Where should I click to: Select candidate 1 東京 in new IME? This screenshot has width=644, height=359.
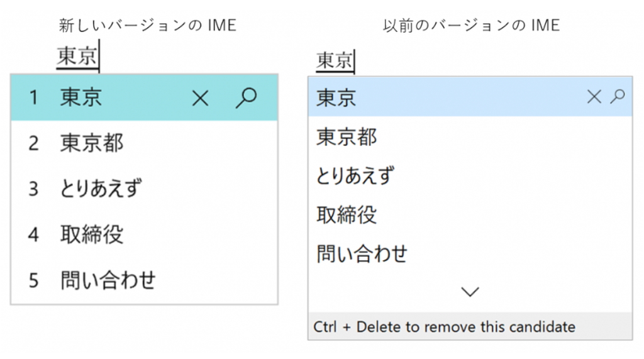[x=144, y=97]
